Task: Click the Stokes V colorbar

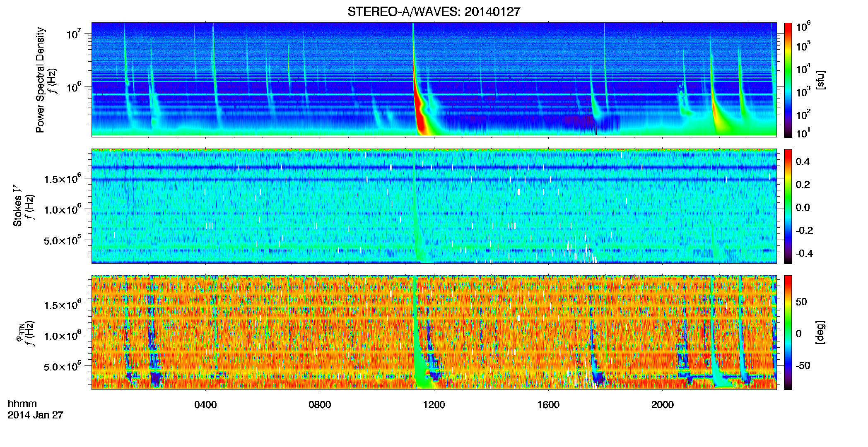Action: click(788, 206)
